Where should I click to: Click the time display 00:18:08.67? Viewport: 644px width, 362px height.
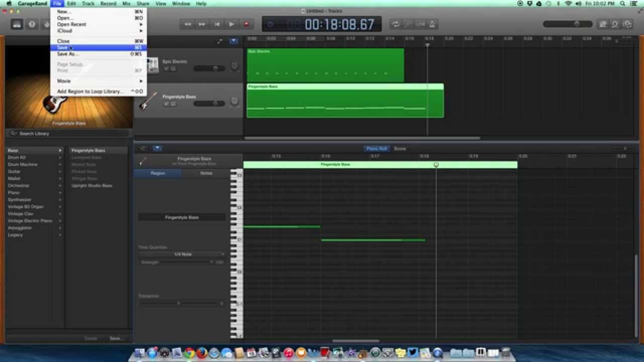(340, 24)
